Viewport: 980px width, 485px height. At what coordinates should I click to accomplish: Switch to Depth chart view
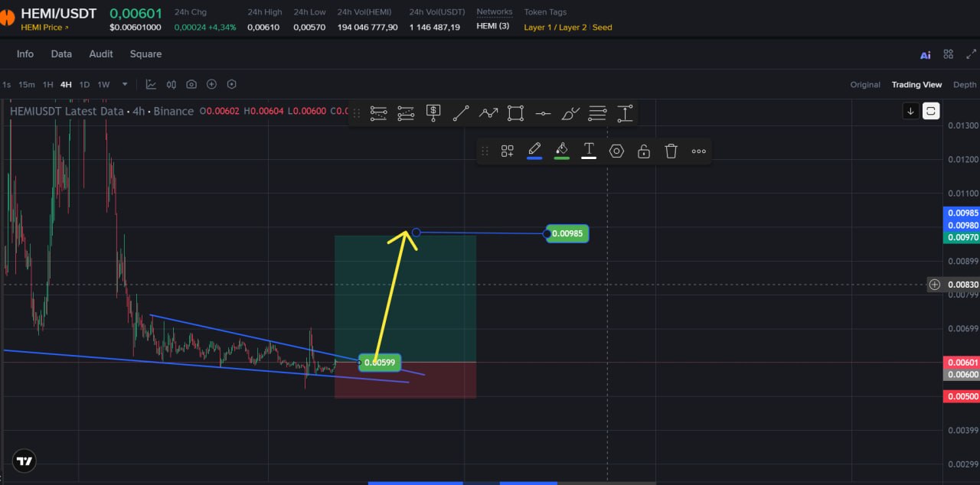coord(965,84)
